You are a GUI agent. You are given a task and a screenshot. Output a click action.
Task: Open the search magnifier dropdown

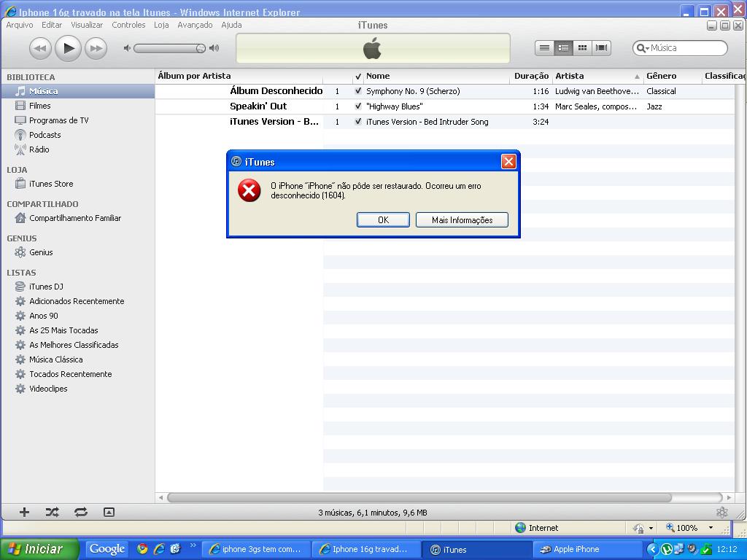[x=643, y=48]
